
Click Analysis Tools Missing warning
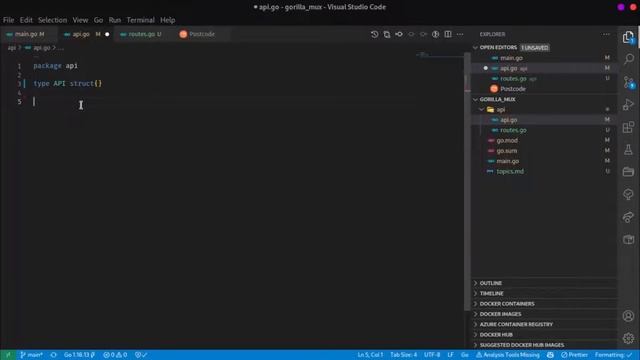[508, 355]
